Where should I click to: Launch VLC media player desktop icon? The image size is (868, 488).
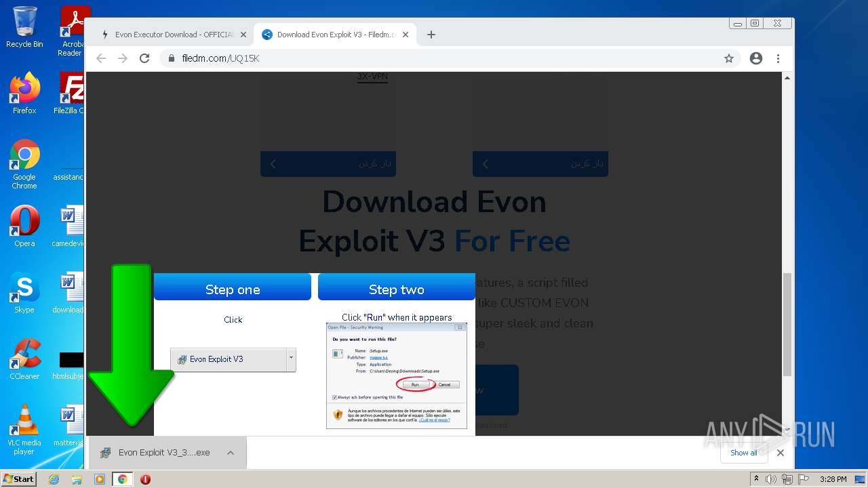pos(24,430)
